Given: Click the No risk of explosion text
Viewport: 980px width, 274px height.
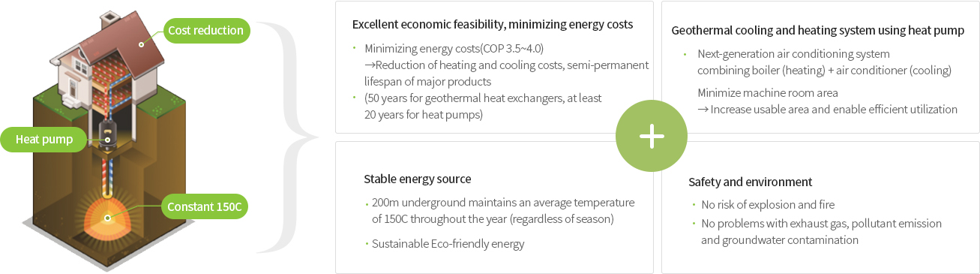Looking at the screenshot, I should coord(768,204).
